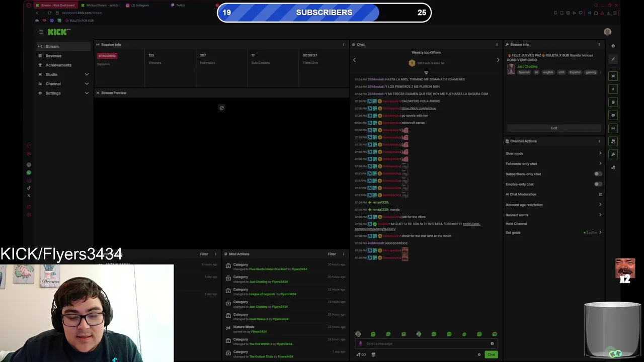
Task: Expand the Studio section in the sidebar
Action: point(63,74)
